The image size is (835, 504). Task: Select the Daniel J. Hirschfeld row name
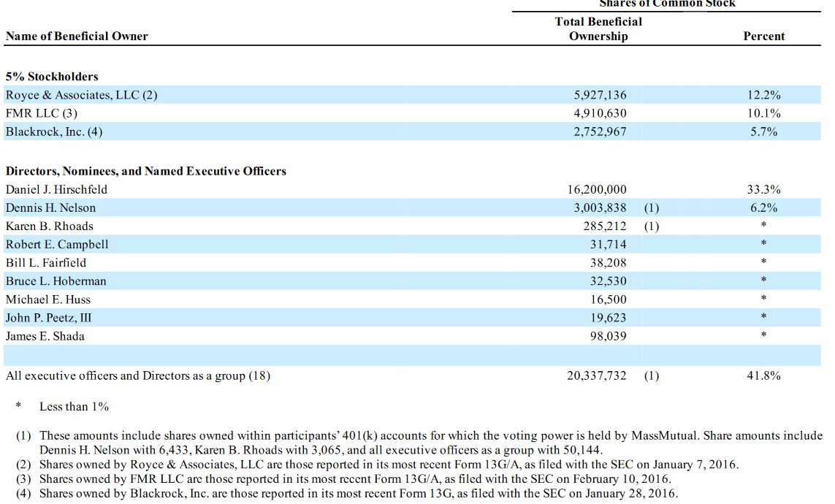[56, 189]
